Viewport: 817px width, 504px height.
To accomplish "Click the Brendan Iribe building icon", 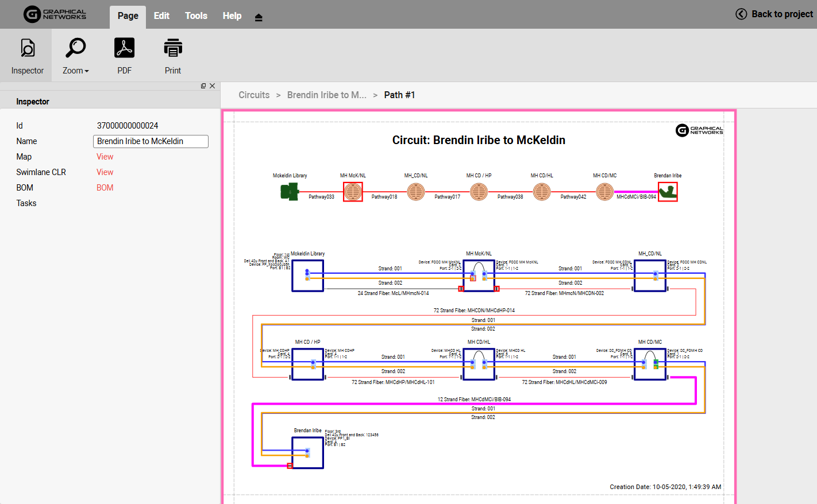I will pyautogui.click(x=668, y=192).
